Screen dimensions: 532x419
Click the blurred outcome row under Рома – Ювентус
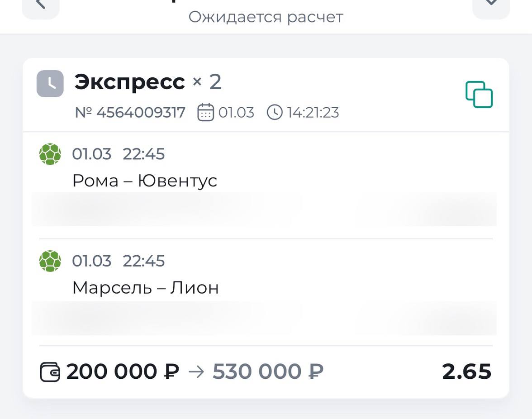coord(264,209)
